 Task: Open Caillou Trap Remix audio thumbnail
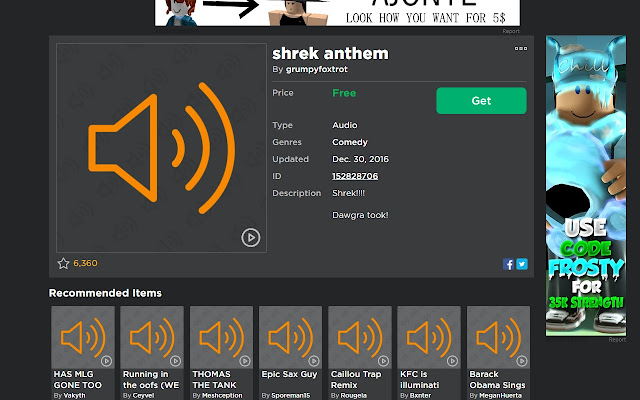360,338
